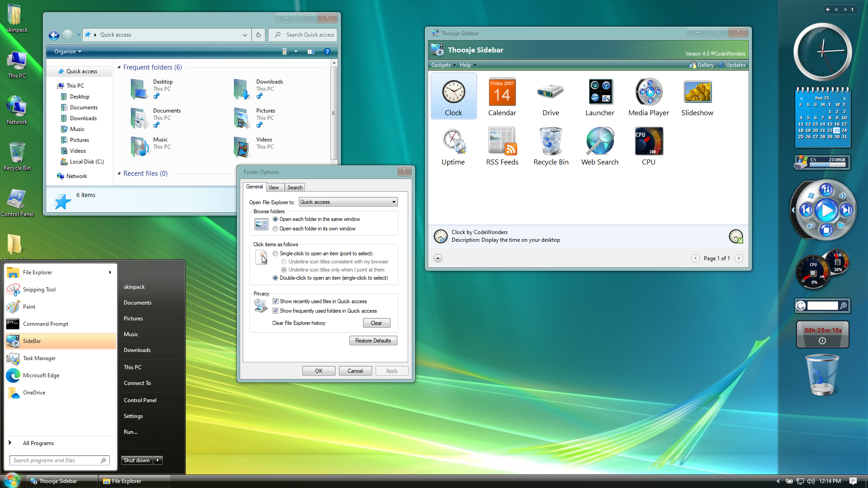This screenshot has height=488, width=868.
Task: Select Single-click to open an item
Action: (275, 253)
